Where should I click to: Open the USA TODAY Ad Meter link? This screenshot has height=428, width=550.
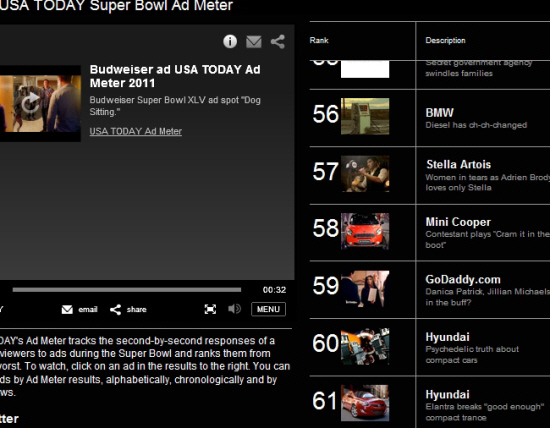135,131
